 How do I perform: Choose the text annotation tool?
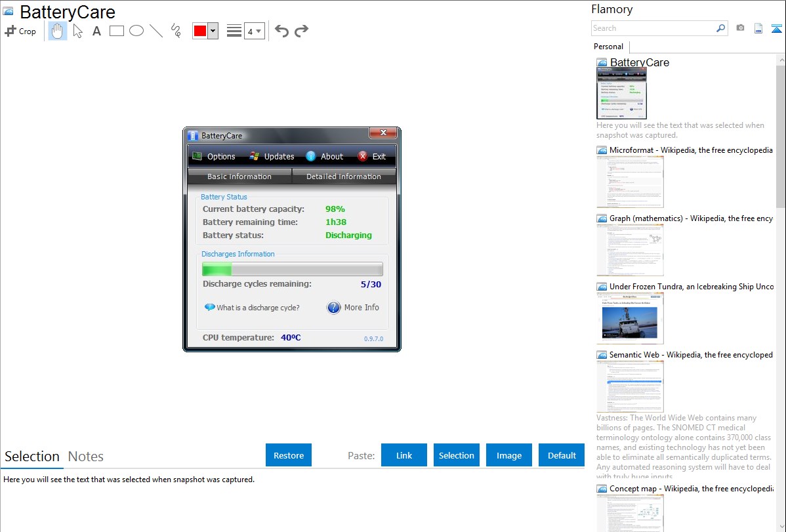[x=96, y=31]
